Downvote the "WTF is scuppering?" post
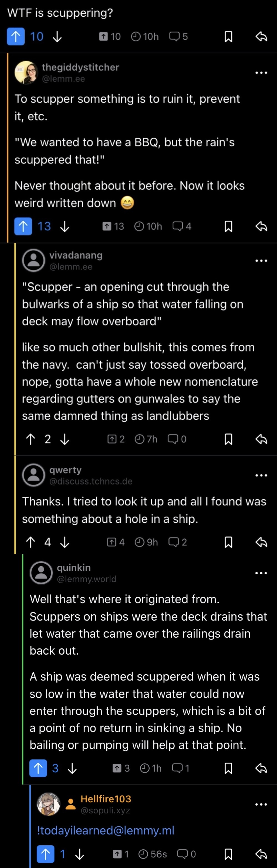Viewport: 277px width, 868px height. tap(57, 36)
